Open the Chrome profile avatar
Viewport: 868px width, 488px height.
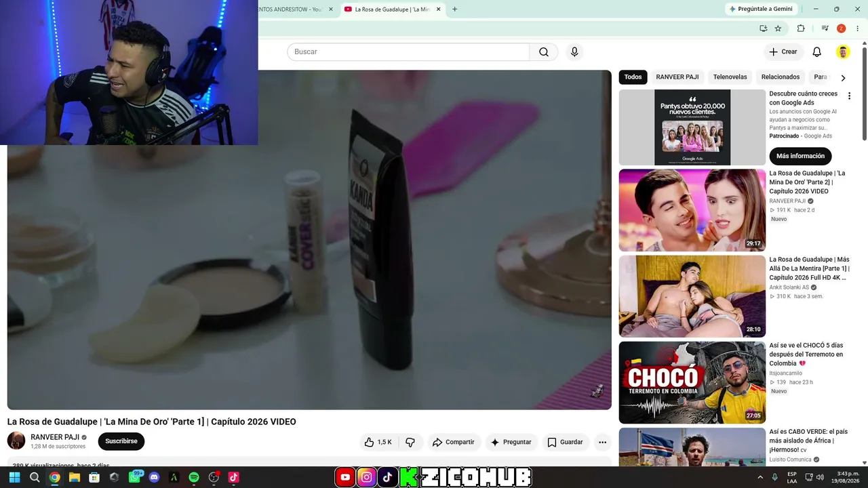841,28
